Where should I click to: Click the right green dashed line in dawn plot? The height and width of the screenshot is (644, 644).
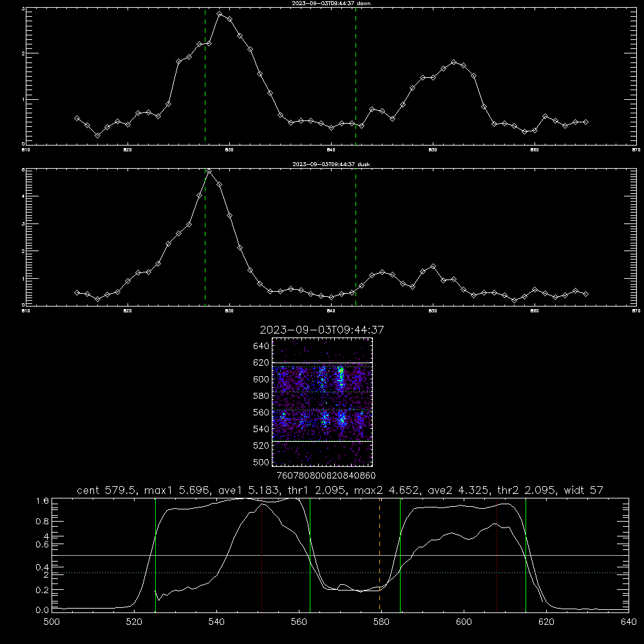click(x=355, y=76)
